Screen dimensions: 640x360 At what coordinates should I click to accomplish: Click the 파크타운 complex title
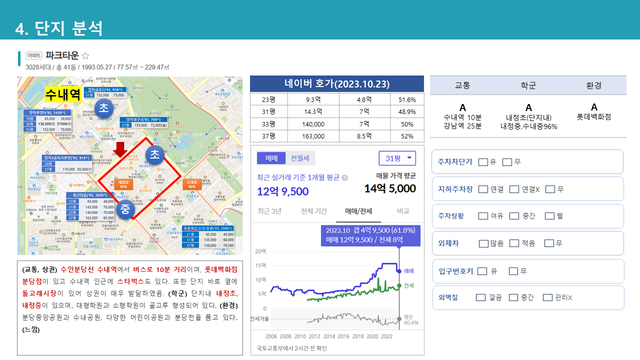coord(62,55)
